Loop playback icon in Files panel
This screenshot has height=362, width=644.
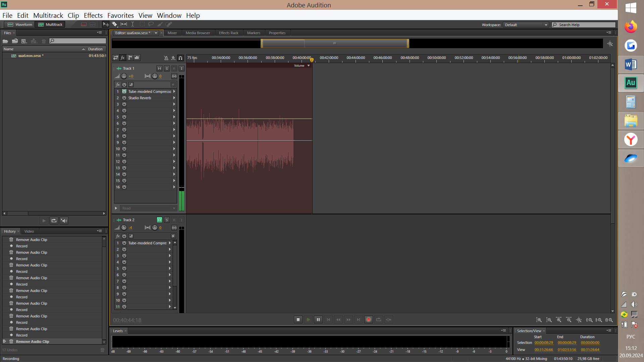point(54,221)
